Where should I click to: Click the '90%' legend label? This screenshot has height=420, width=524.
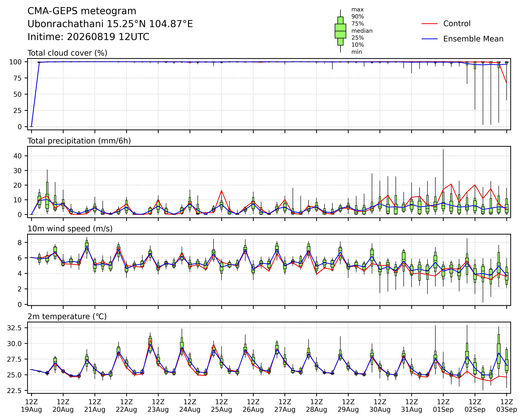point(358,17)
